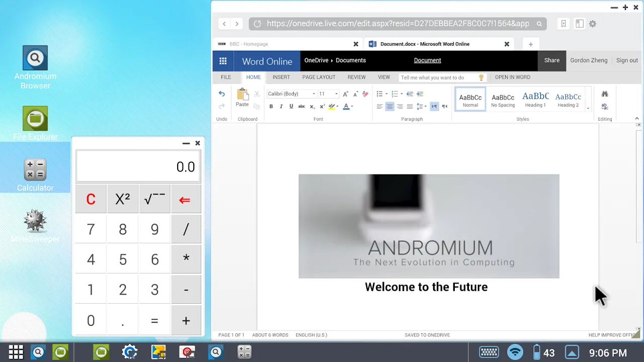
Task: Set right-to-left text direction
Action: click(x=444, y=107)
